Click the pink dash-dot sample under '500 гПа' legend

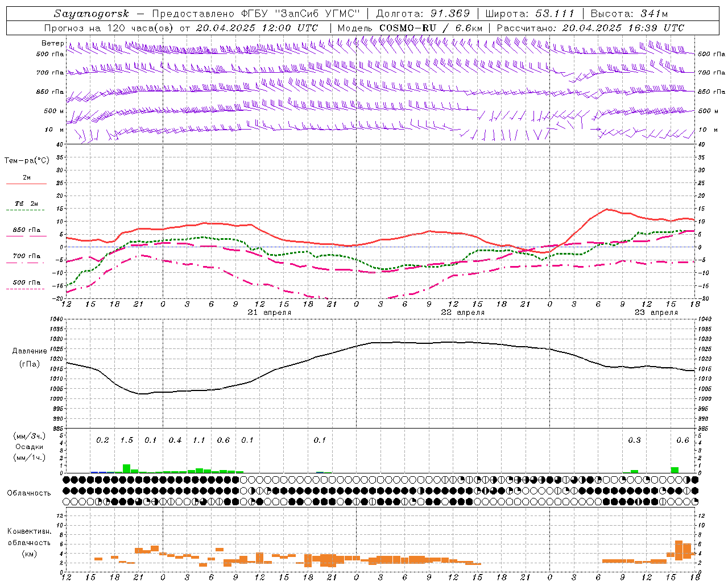tap(26, 289)
